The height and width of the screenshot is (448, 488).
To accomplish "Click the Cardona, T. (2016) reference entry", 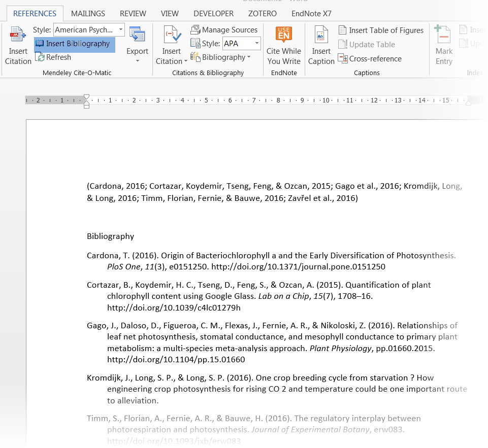I will point(271,261).
